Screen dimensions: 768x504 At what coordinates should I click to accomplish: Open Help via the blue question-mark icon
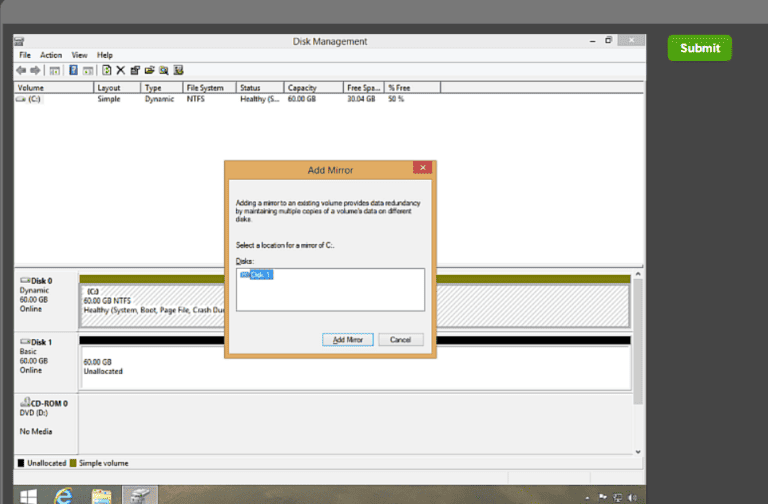click(x=73, y=70)
